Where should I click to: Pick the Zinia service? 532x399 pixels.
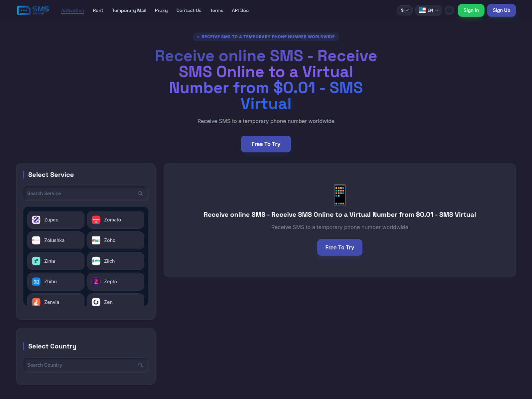click(x=56, y=261)
